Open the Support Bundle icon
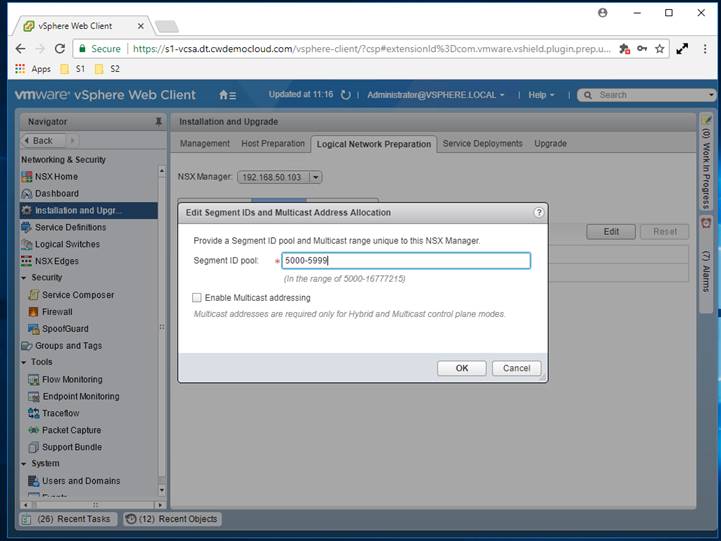Image resolution: width=721 pixels, height=541 pixels. pos(34,447)
